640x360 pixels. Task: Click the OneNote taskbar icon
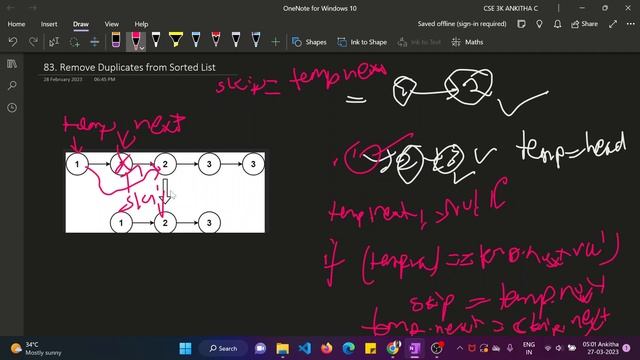415,348
